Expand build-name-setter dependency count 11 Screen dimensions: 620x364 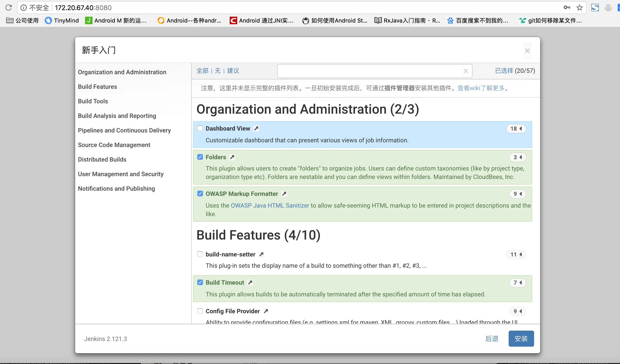pos(516,255)
